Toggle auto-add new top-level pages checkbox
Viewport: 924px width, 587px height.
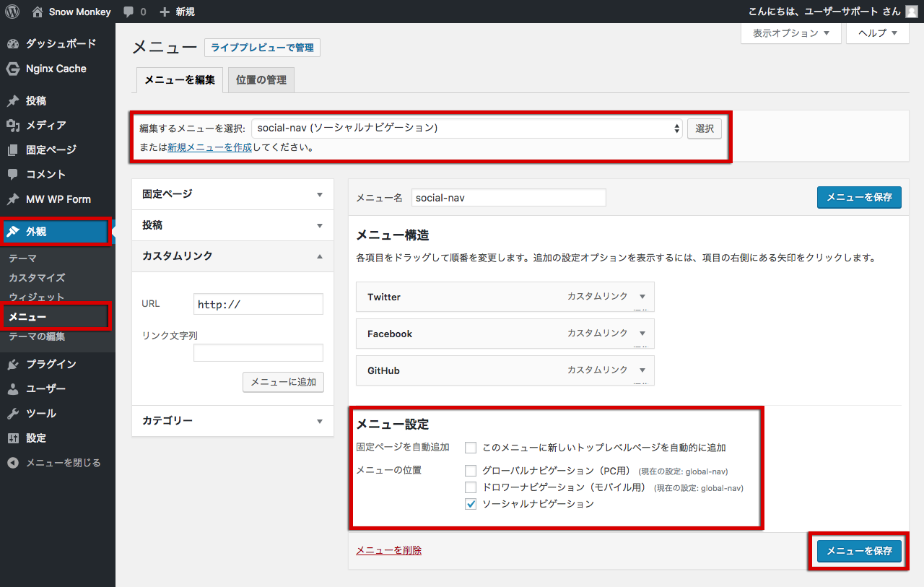tap(471, 448)
